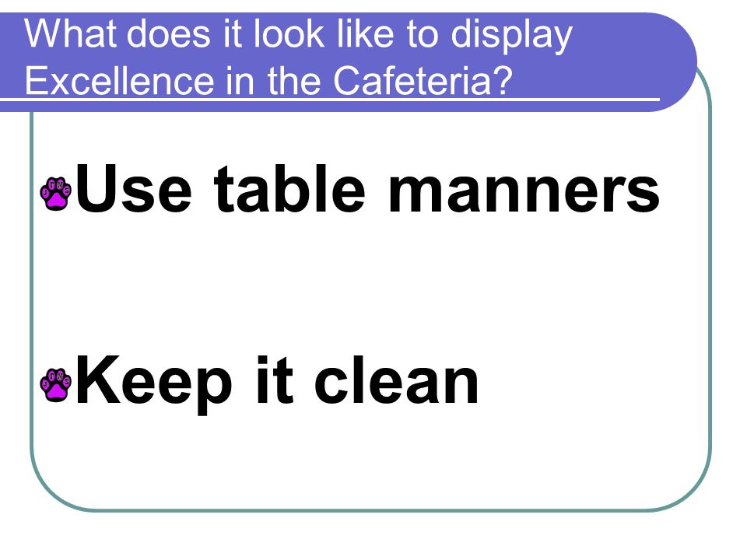Click the paw print beside Keep it clean
Screen dimensions: 747x560
click(56, 385)
